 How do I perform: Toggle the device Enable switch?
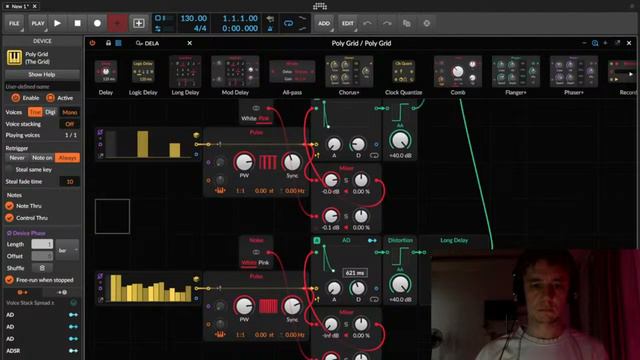16,98
